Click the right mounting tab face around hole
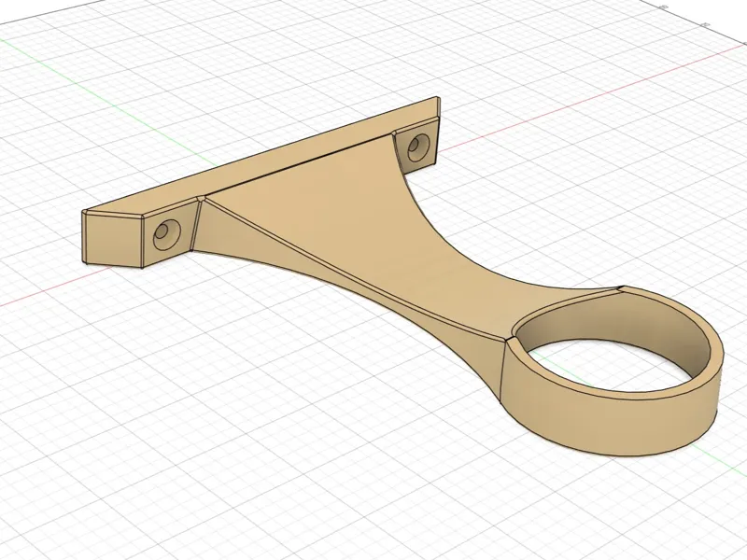 coord(416,146)
